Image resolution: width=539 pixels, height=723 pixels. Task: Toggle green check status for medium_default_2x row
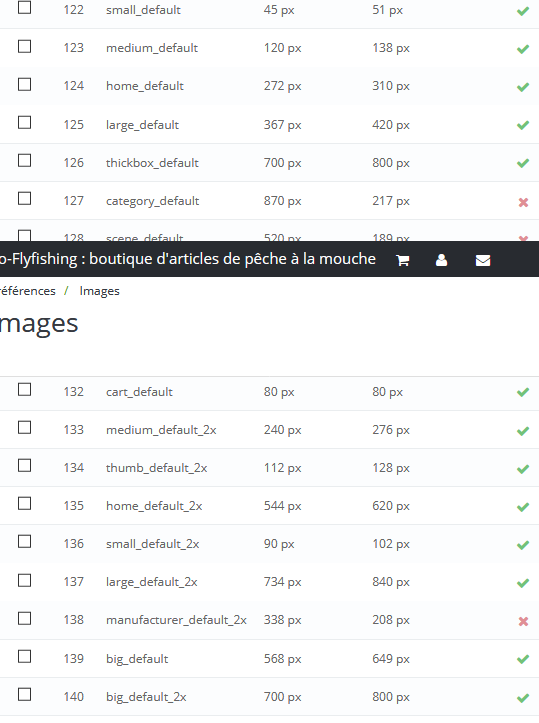(x=523, y=431)
